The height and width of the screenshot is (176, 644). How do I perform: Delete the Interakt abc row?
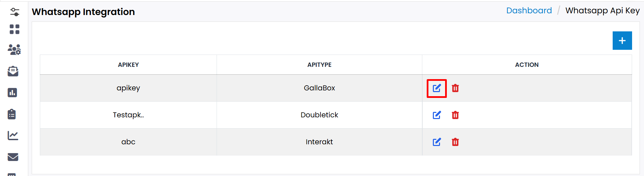click(x=455, y=142)
